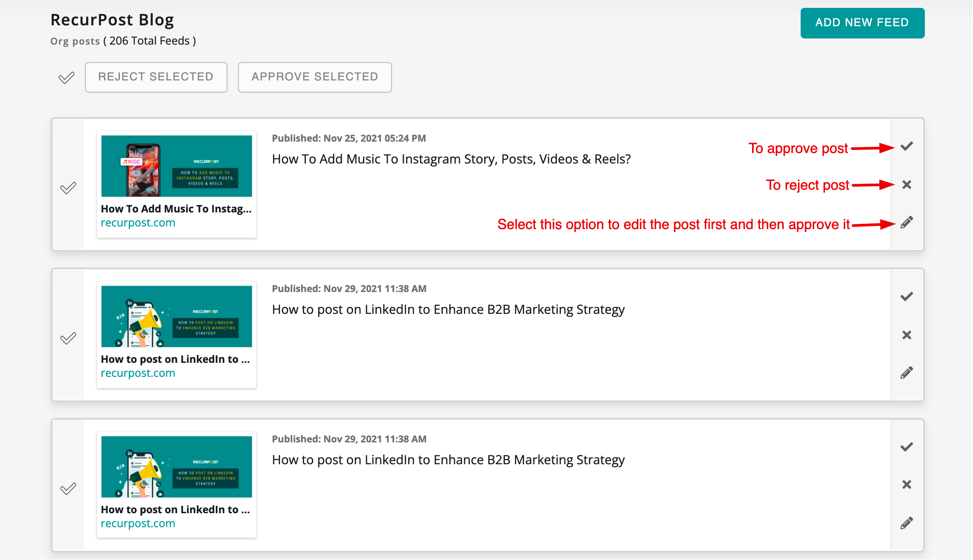Click 'Published: Nov 25, 2021 05:24 PM' text

tap(349, 138)
